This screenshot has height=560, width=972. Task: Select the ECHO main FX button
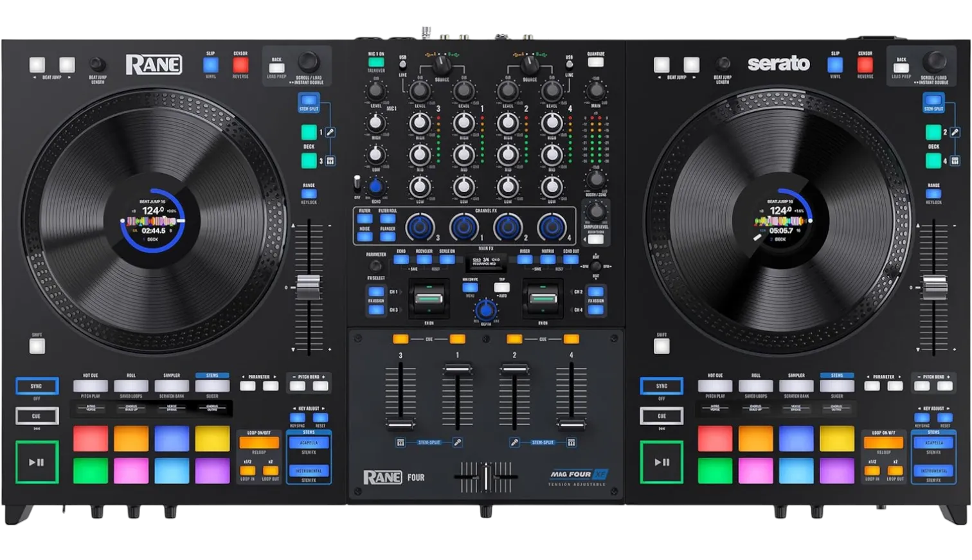click(x=401, y=260)
